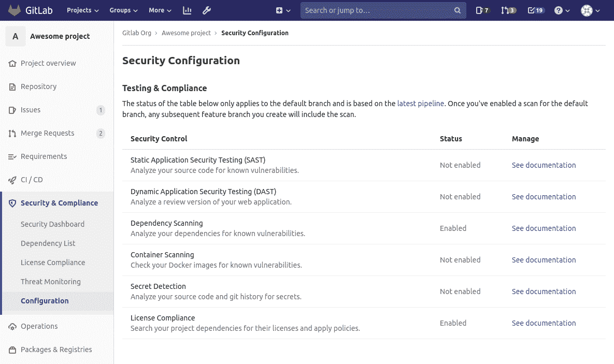
Task: Open the Issues icon showing 7 in the navbar
Action: (482, 10)
